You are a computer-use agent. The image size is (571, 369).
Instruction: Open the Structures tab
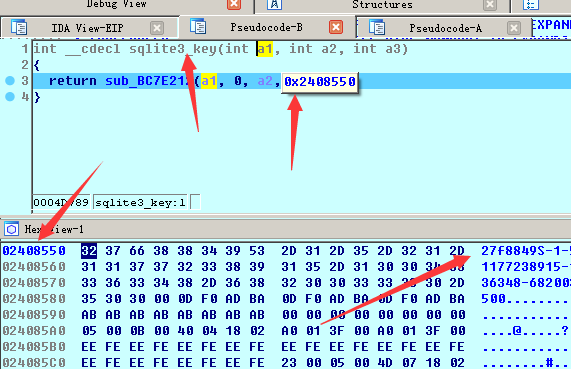click(x=382, y=5)
